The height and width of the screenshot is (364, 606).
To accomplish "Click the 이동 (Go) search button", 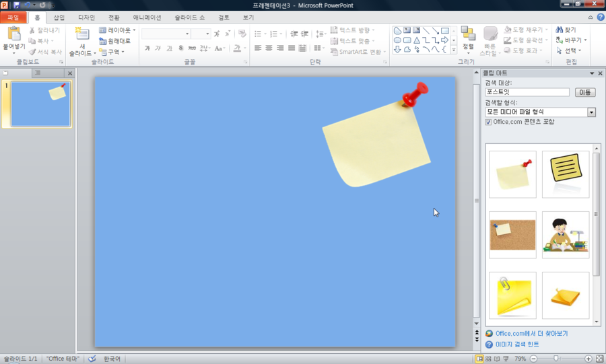I will (585, 92).
